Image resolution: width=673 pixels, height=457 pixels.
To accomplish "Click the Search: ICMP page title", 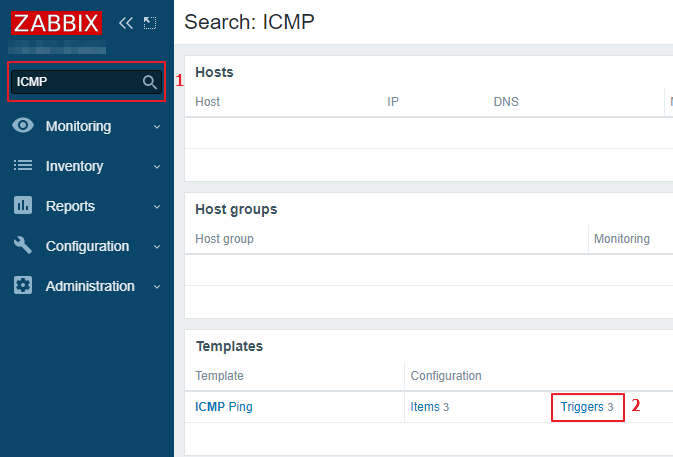I will pos(249,22).
